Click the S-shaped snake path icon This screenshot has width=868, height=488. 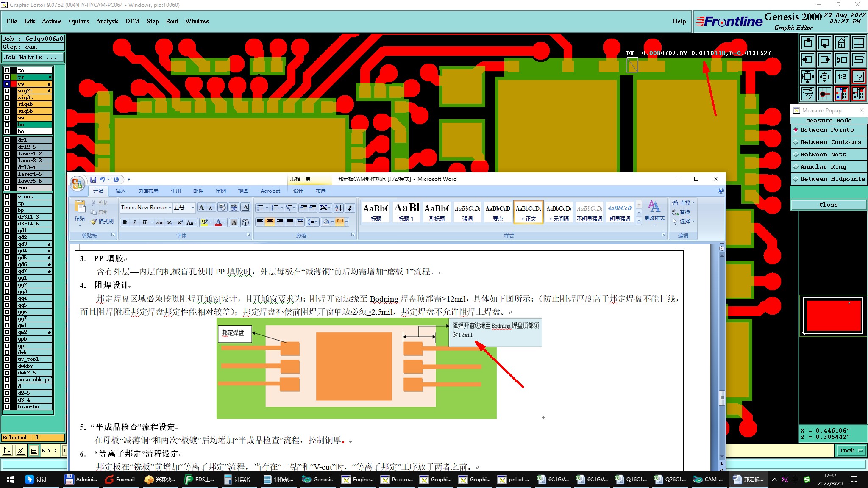pyautogui.click(x=858, y=60)
